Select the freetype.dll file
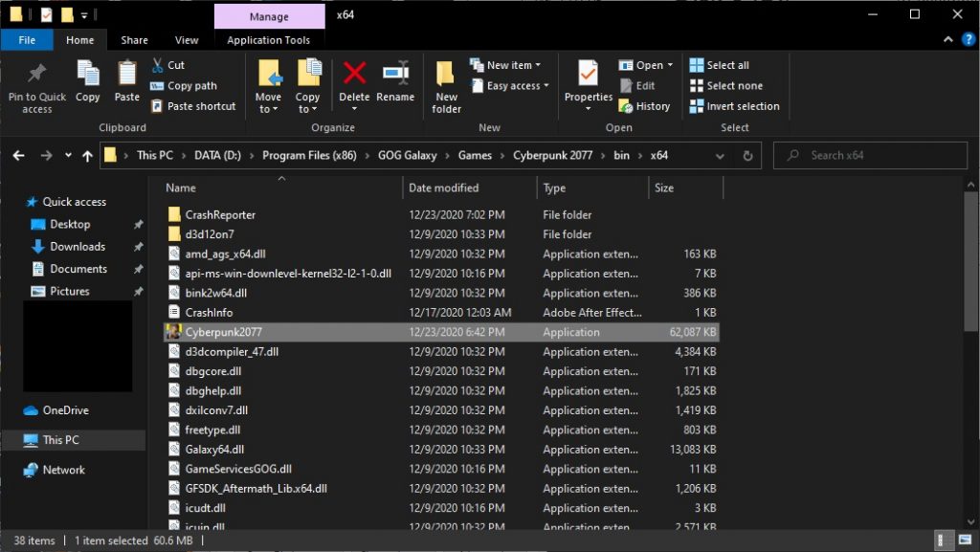 pyautogui.click(x=212, y=430)
